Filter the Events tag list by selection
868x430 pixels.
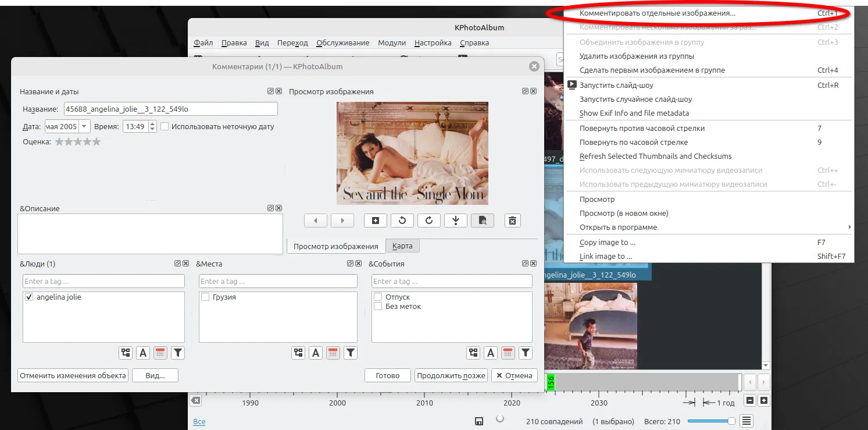click(x=526, y=353)
